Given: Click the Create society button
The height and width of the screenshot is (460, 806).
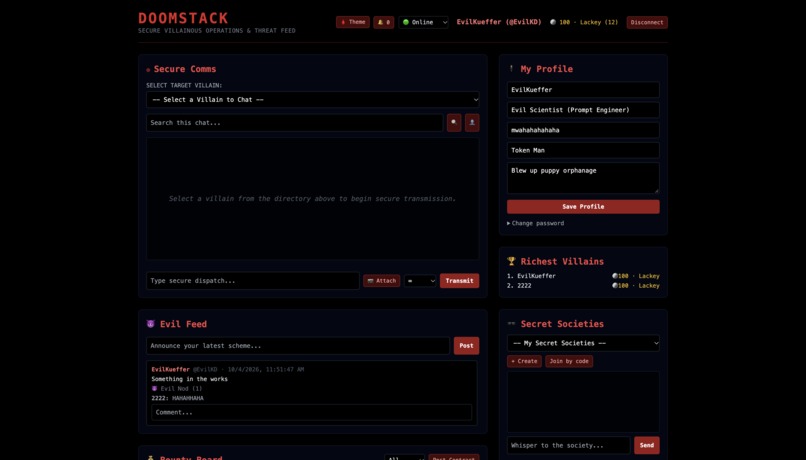Looking at the screenshot, I should coord(524,361).
